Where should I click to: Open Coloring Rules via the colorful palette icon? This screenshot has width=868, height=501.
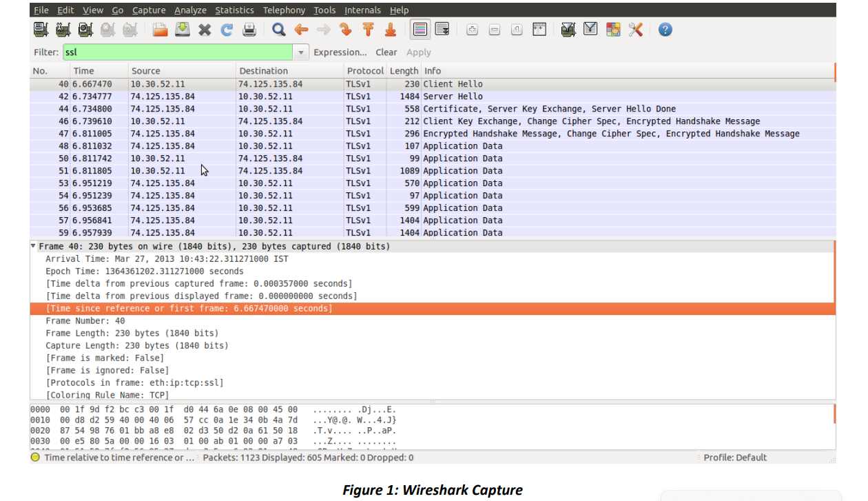[613, 29]
